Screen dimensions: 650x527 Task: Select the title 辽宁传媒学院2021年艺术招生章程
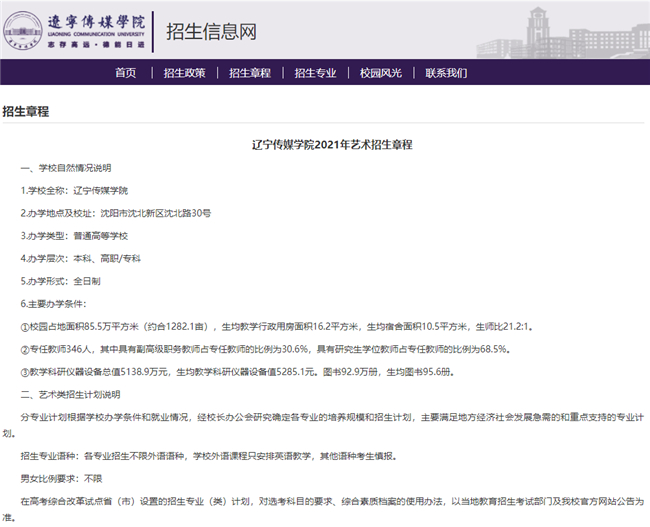coord(332,145)
